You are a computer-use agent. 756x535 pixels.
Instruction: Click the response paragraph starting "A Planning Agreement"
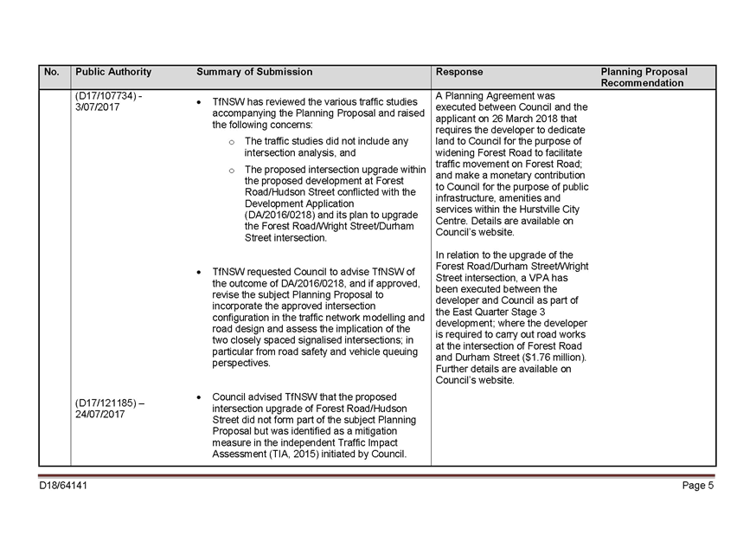511,164
